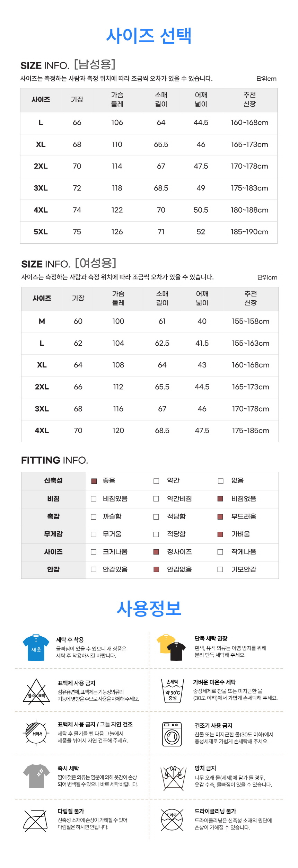Click the 사용정보 section heading

click(x=149, y=609)
